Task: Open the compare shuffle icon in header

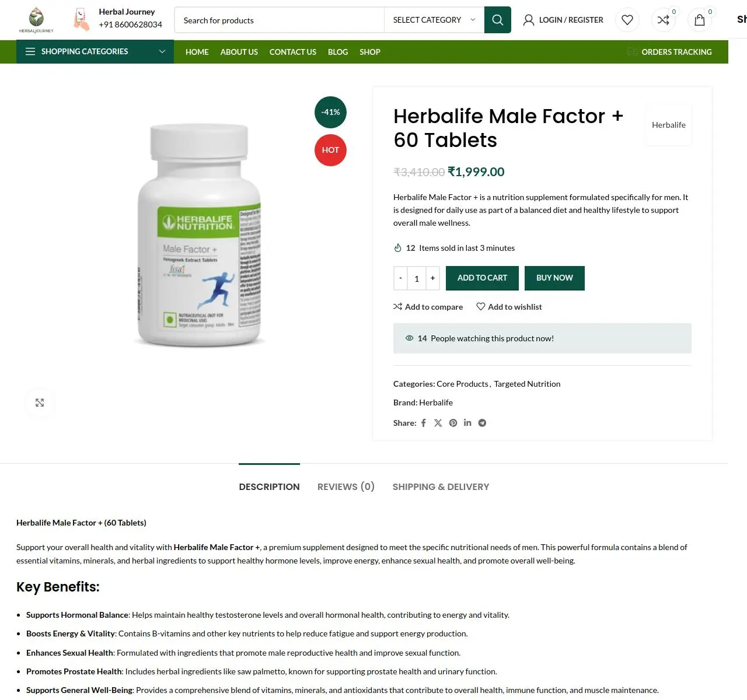Action: click(664, 20)
